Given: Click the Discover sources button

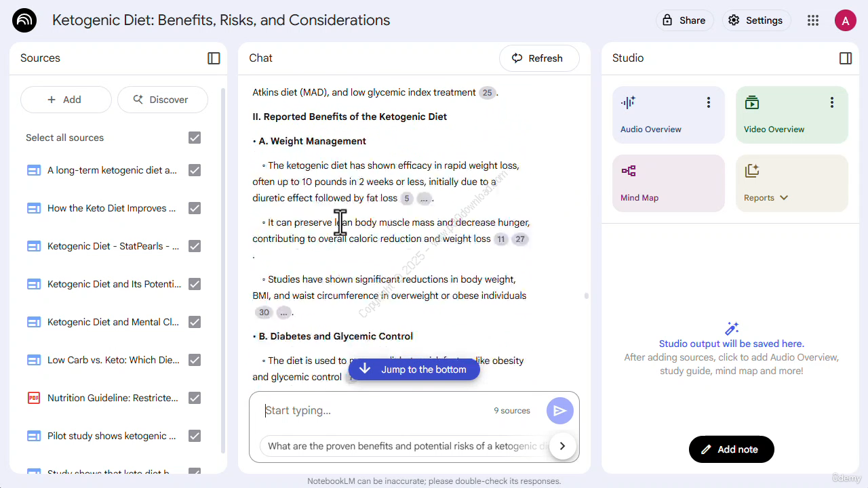Looking at the screenshot, I should click(163, 100).
